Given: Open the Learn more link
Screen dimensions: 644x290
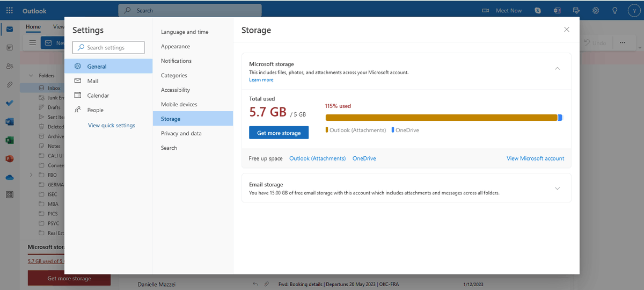Looking at the screenshot, I should coord(261,80).
